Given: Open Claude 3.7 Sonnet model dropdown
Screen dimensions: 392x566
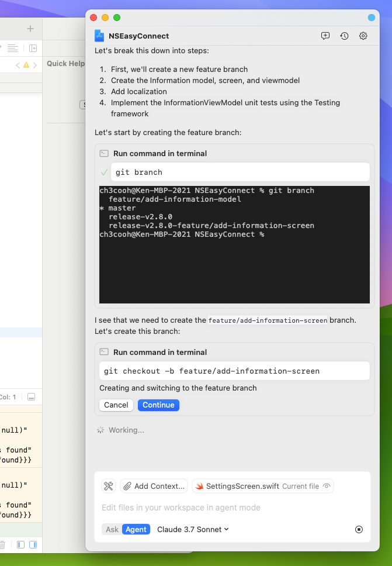Looking at the screenshot, I should tap(193, 529).
